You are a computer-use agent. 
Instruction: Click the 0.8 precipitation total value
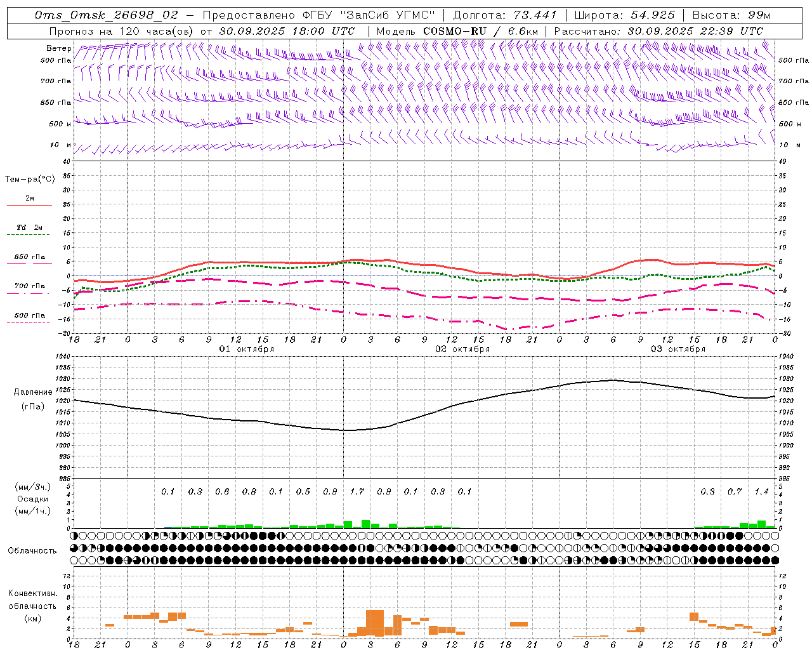click(249, 492)
